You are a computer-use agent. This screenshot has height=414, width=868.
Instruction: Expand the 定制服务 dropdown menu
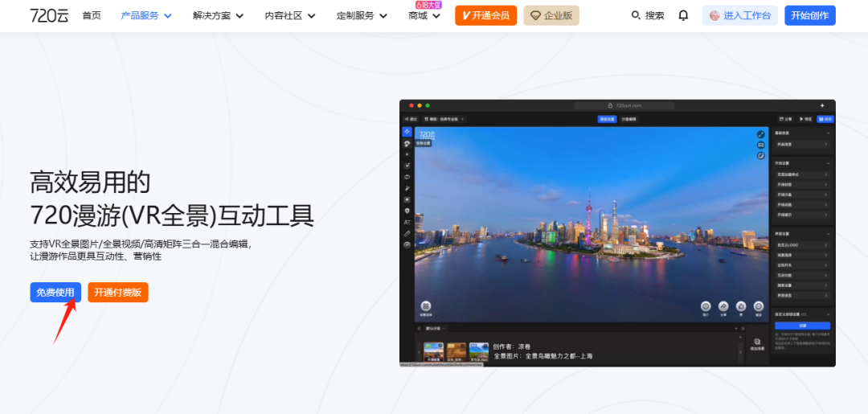point(362,15)
